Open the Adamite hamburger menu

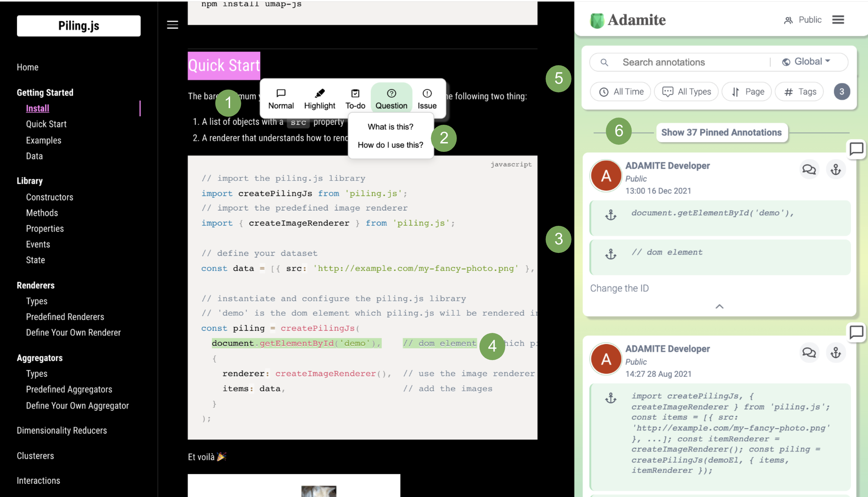(x=838, y=19)
